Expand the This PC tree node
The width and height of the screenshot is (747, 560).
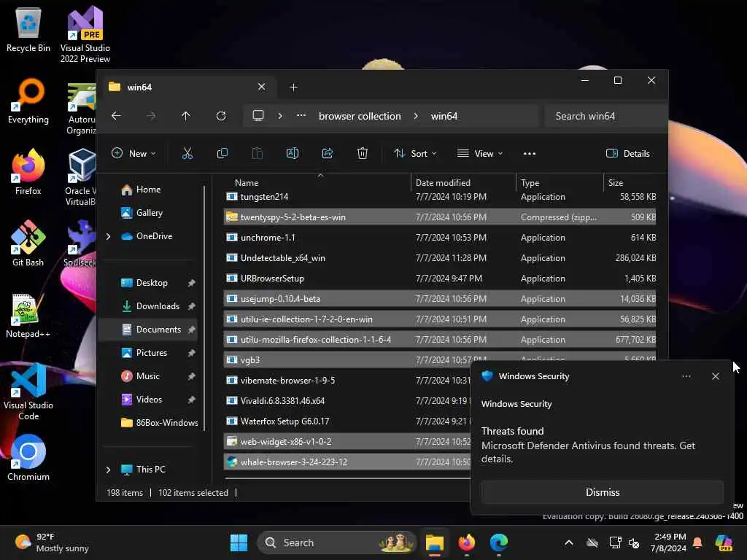pos(108,470)
